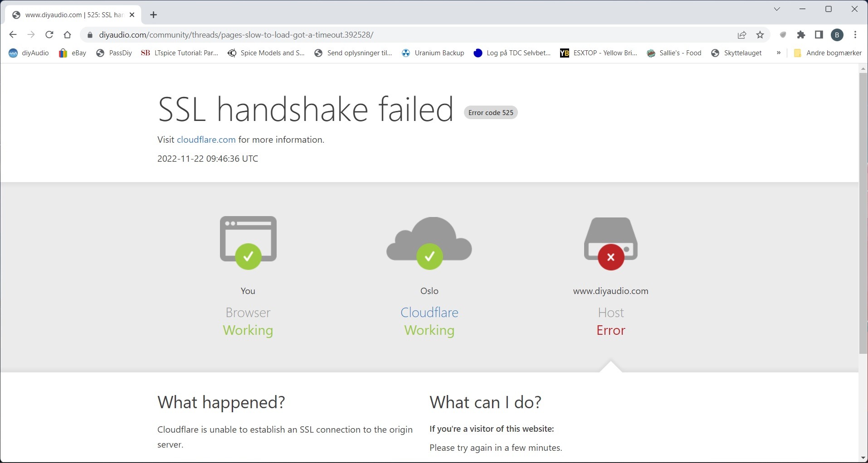
Task: Open Sallie's Food bookmark
Action: point(674,53)
